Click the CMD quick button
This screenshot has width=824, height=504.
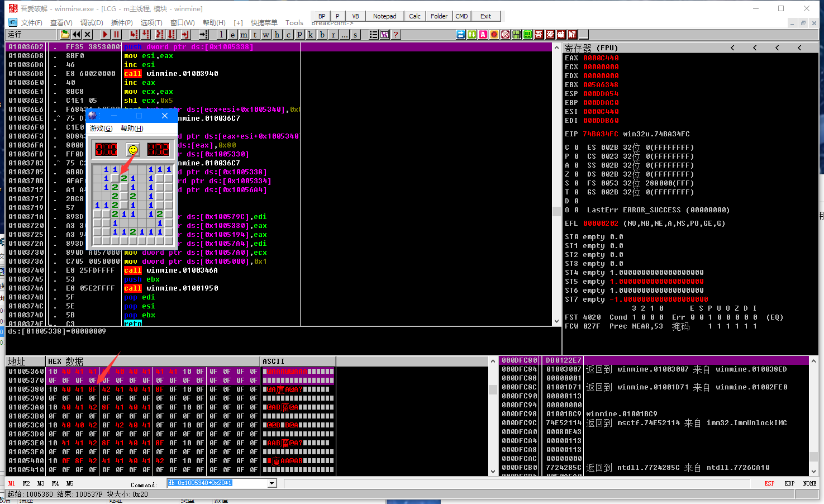(x=461, y=16)
